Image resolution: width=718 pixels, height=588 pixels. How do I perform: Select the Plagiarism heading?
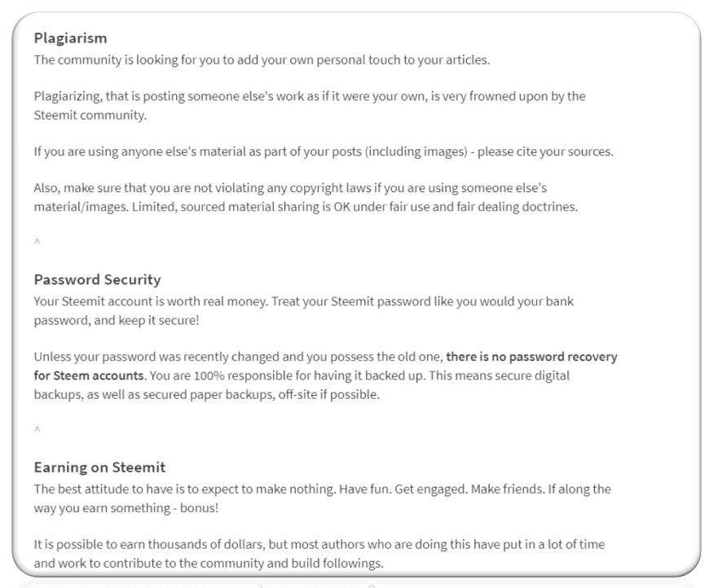pyautogui.click(x=71, y=38)
